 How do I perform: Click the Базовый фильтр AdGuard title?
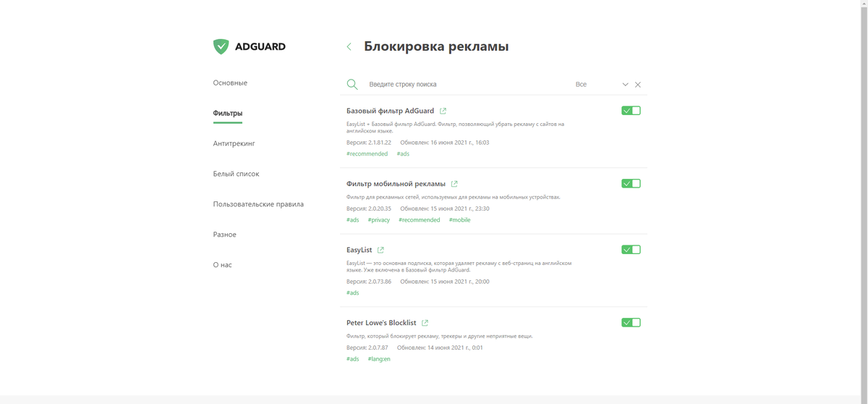pyautogui.click(x=390, y=111)
